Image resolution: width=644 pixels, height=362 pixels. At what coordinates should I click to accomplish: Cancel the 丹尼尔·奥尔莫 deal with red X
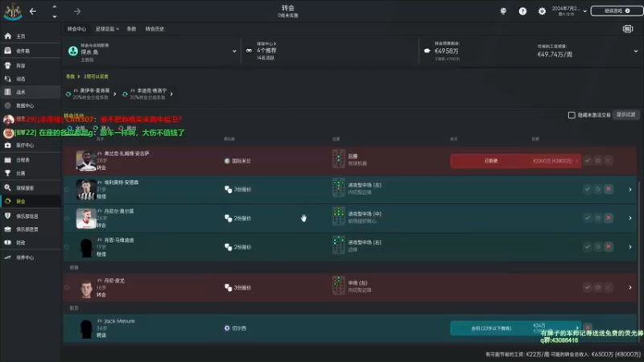(609, 218)
